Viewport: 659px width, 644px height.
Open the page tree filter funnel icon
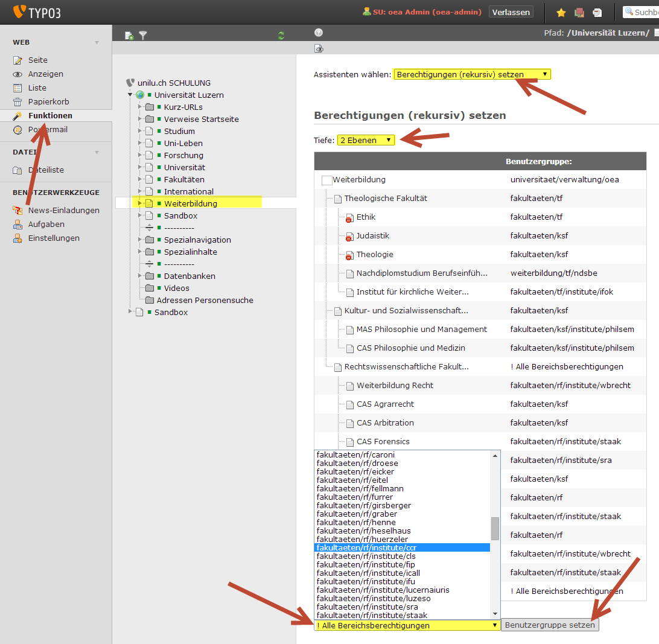pos(143,36)
